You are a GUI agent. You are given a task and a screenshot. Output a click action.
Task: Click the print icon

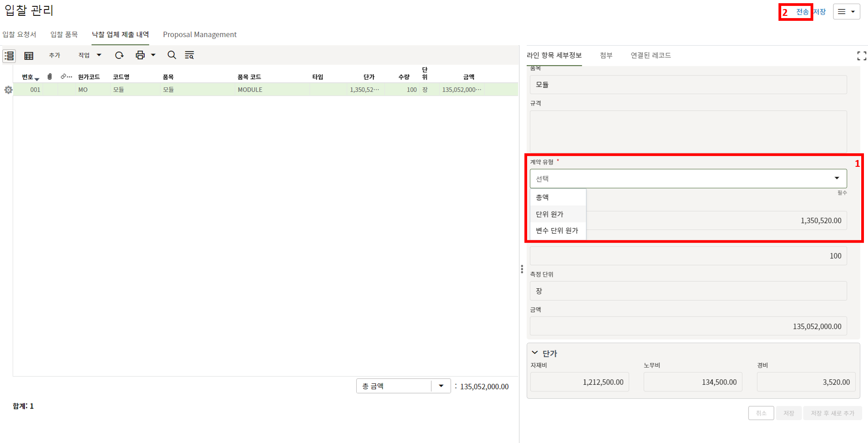coord(140,55)
